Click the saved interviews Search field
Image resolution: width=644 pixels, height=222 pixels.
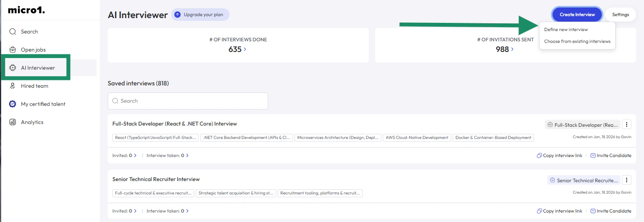point(188,101)
